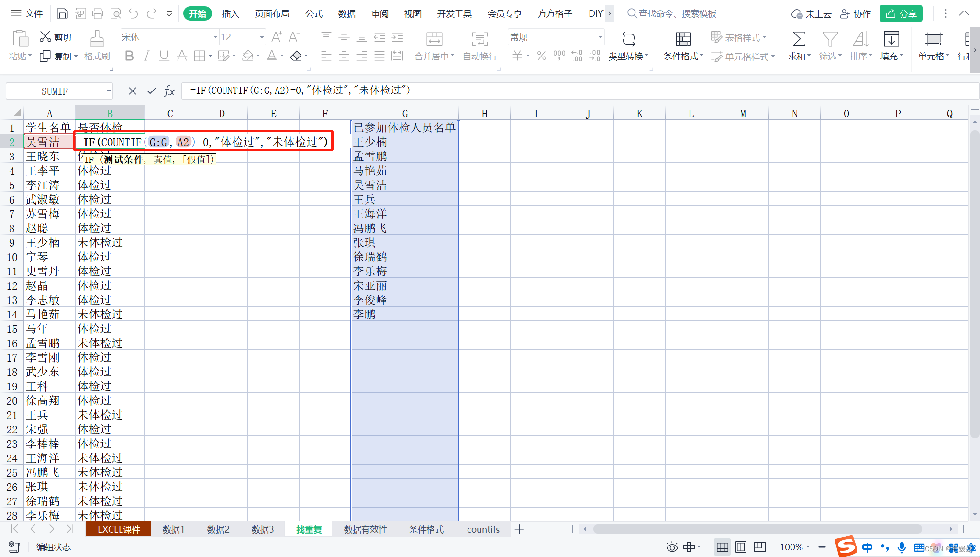Image resolution: width=980 pixels, height=557 pixels.
Task: Switch to the 数据有效性 sheet tab
Action: [x=365, y=529]
